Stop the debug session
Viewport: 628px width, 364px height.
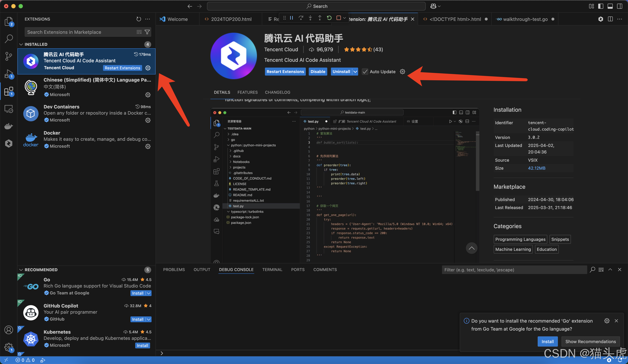point(338,18)
